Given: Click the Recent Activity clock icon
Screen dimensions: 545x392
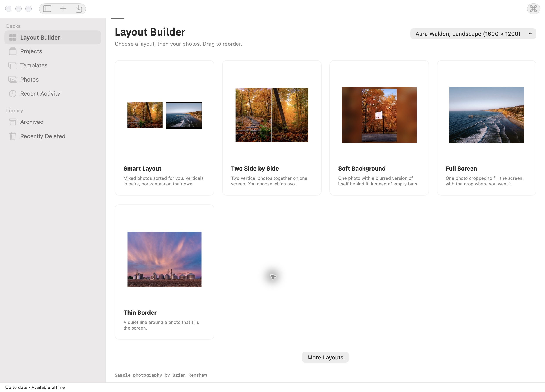Looking at the screenshot, I should pos(13,94).
